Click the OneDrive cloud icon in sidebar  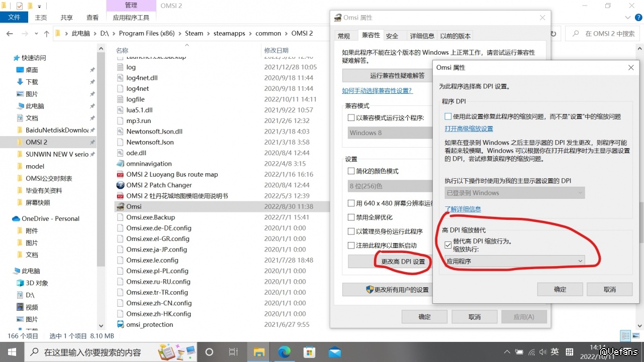point(16,218)
